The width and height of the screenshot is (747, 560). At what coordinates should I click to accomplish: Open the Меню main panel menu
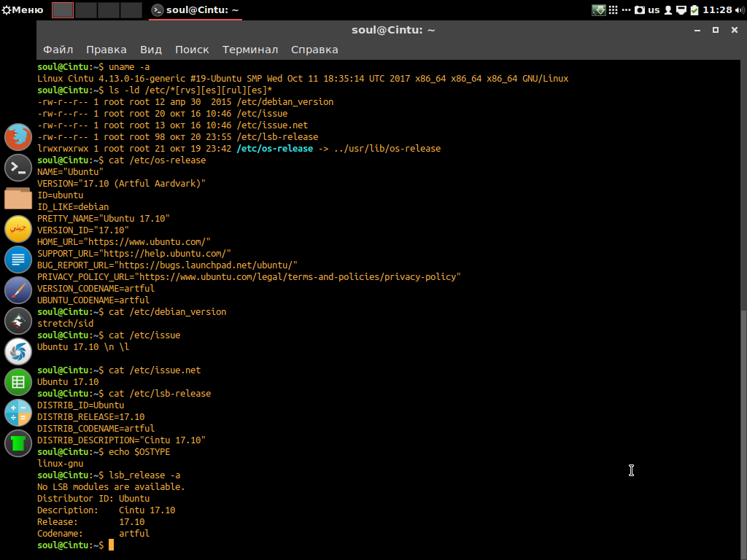(x=23, y=10)
